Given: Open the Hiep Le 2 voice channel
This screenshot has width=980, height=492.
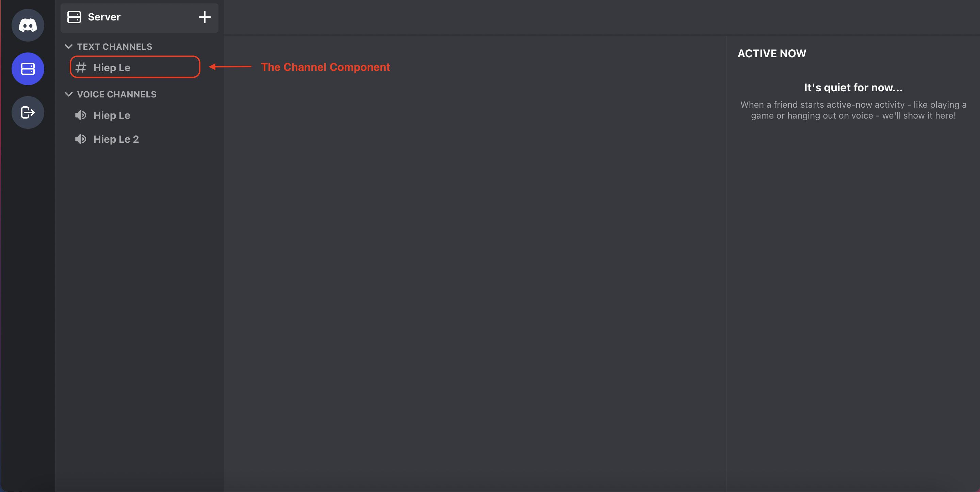Looking at the screenshot, I should (x=116, y=139).
